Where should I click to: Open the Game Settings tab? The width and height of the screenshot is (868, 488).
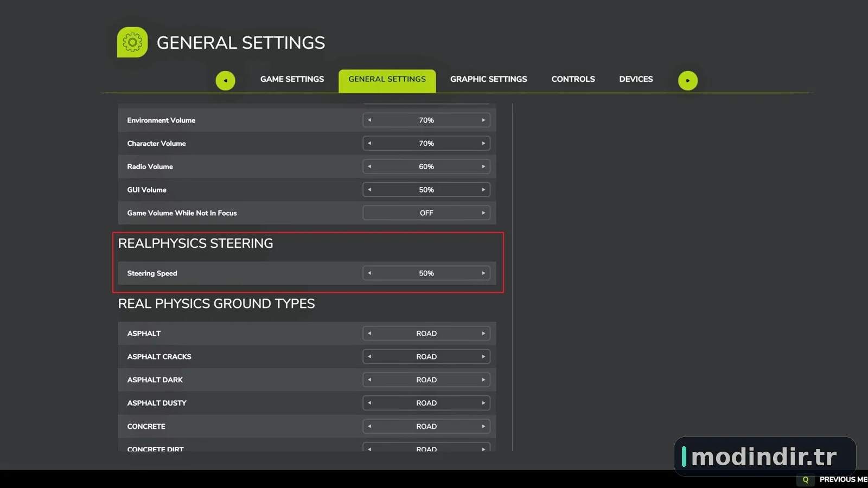[292, 79]
